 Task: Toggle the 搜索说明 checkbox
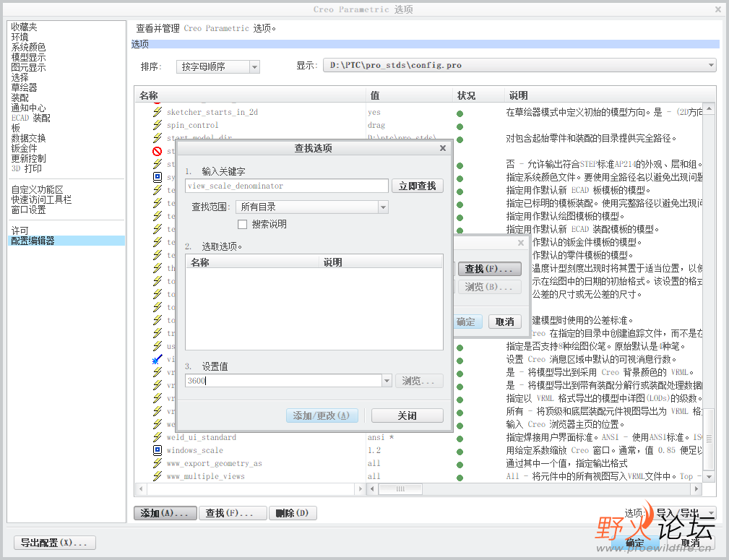coord(242,224)
